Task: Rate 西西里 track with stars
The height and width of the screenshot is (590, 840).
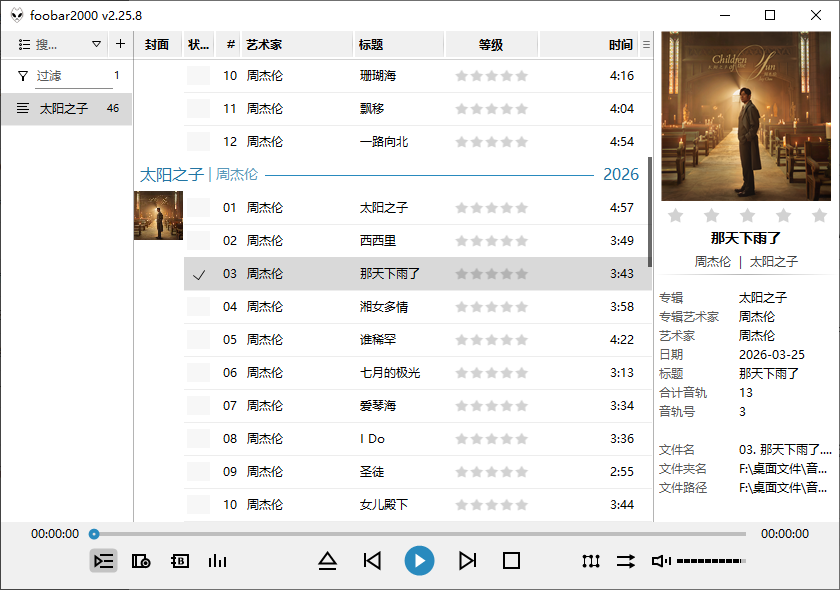Action: [x=491, y=241]
